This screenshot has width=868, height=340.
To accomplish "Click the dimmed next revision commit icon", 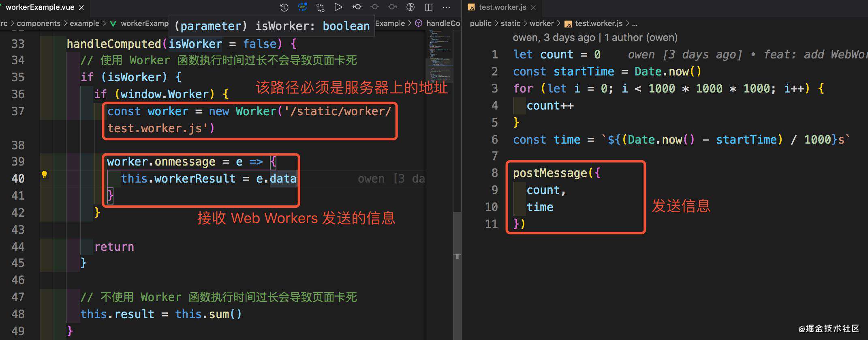I will 393,7.
